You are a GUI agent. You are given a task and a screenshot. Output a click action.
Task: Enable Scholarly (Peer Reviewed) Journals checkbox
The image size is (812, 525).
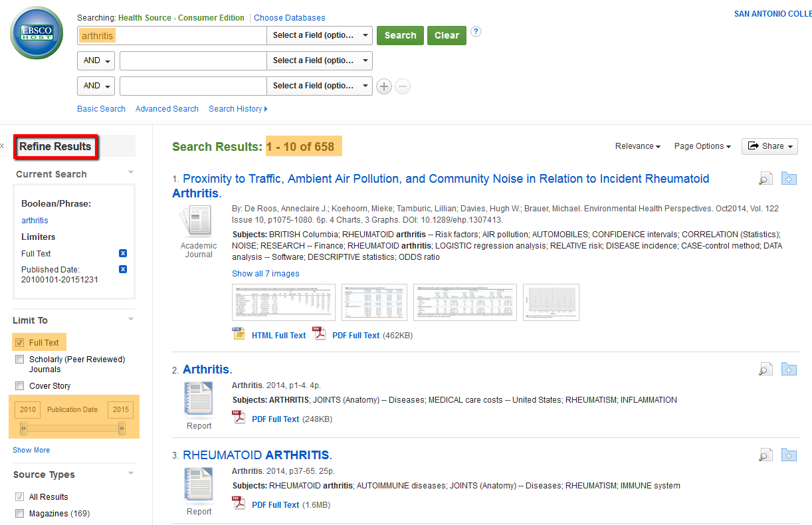click(19, 360)
